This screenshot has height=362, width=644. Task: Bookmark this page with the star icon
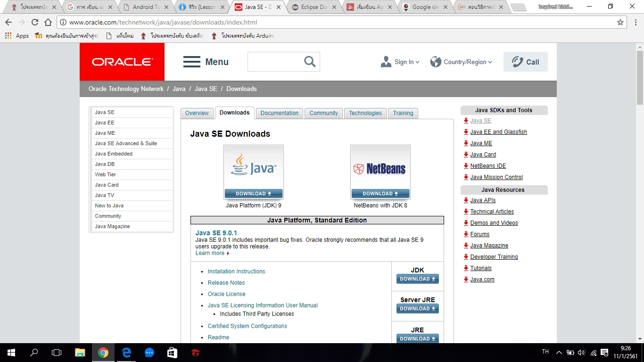point(620,22)
